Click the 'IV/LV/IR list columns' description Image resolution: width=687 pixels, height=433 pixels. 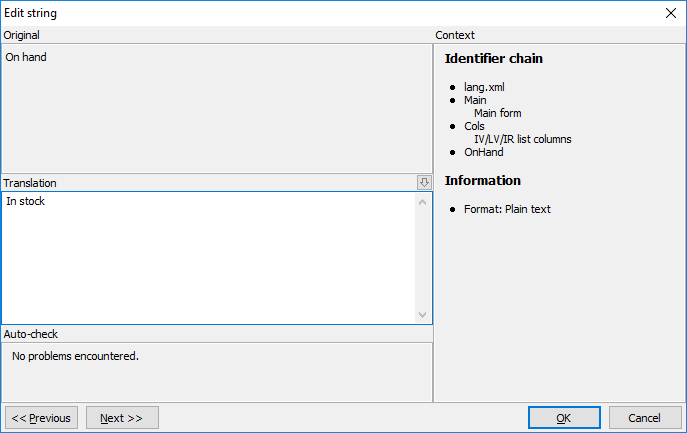tap(522, 139)
